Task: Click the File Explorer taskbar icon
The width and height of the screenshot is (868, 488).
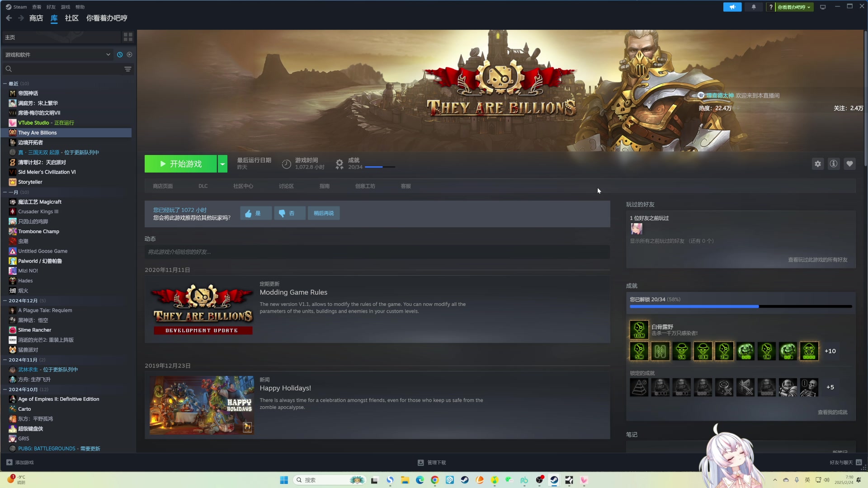Action: (x=405, y=480)
